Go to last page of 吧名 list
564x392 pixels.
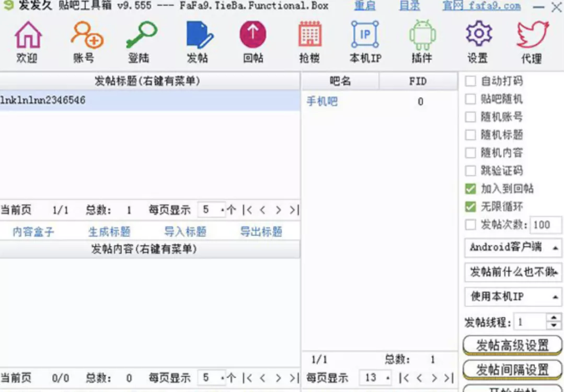[x=448, y=377]
